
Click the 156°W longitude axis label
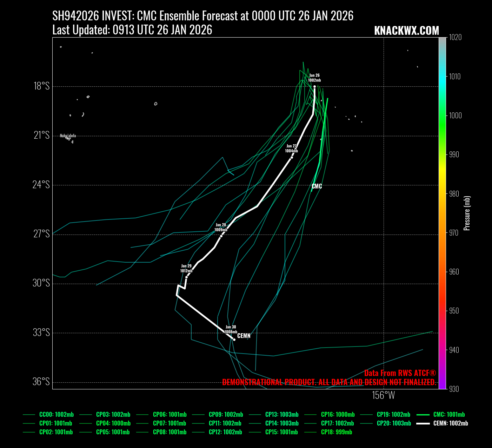coord(383,395)
